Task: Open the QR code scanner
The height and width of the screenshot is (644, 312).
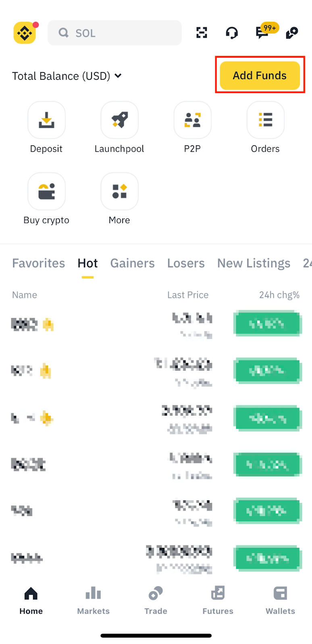Action: 202,33
